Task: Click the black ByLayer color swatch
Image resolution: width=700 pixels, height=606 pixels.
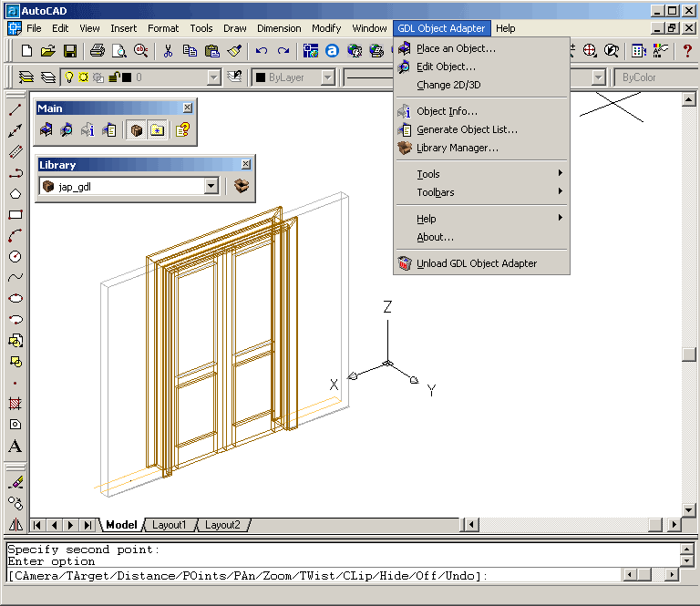Action: [x=261, y=77]
